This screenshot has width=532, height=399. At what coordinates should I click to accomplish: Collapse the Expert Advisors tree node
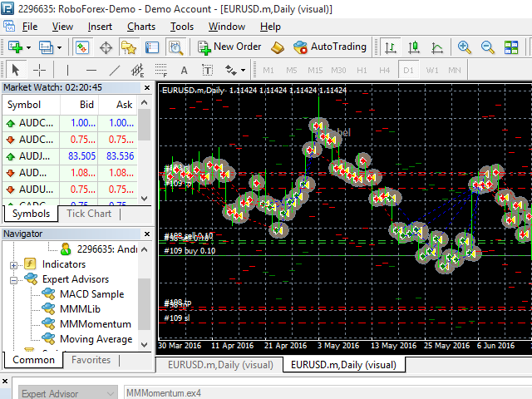pyautogui.click(x=14, y=279)
